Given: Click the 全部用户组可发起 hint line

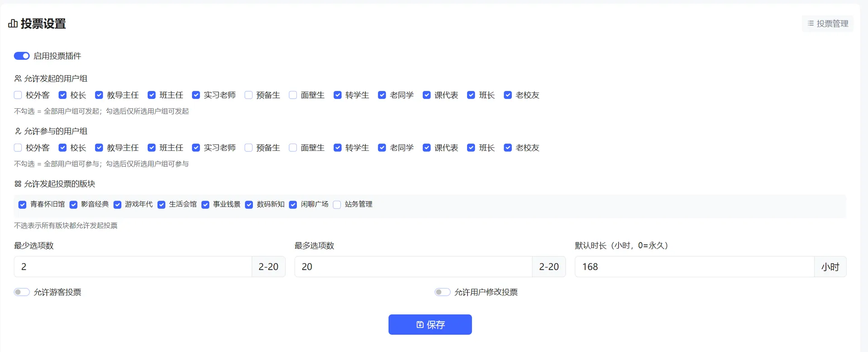Looking at the screenshot, I should 101,111.
